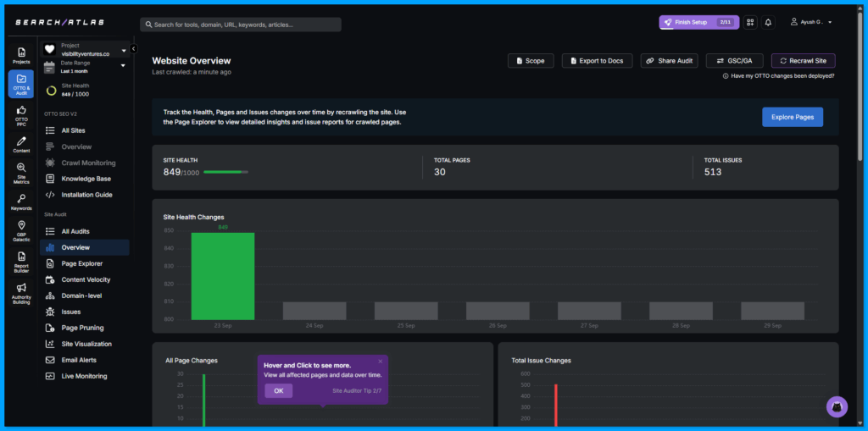Screen dimensions: 868x431
Task: Close the Site Auditor tip popup
Action: tap(381, 362)
